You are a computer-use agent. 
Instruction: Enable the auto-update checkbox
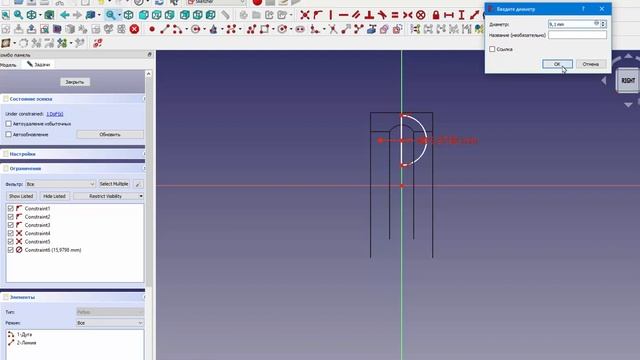pos(9,134)
